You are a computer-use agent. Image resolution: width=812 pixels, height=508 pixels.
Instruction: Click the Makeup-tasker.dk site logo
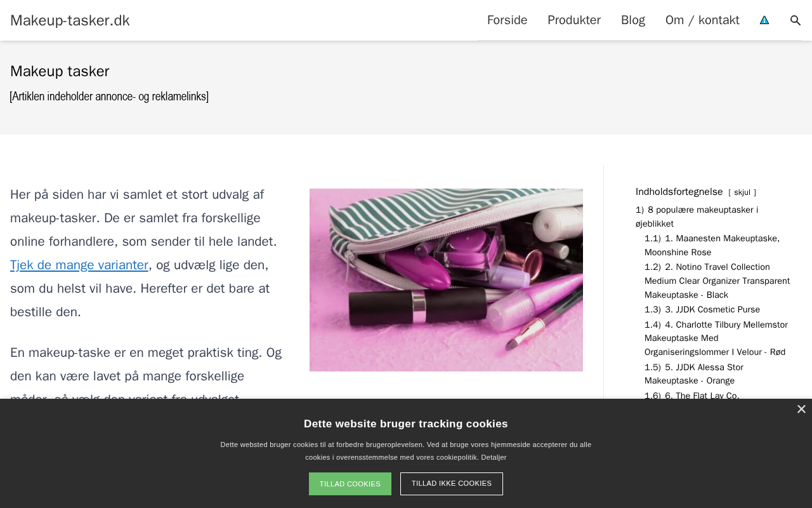point(70,20)
